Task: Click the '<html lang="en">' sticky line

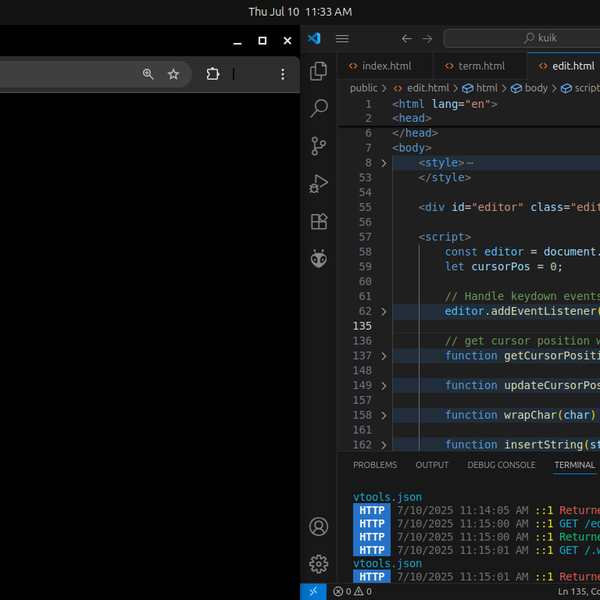Action: click(445, 104)
